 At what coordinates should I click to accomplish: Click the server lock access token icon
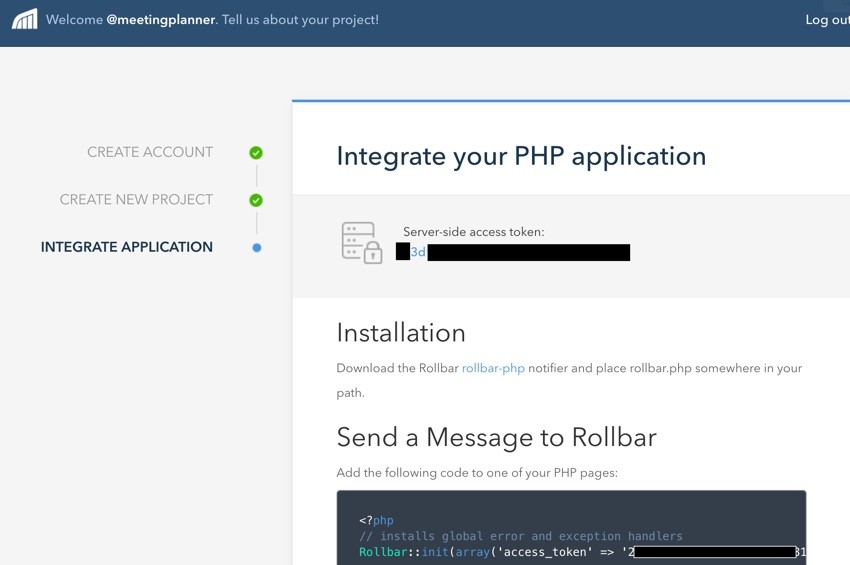[362, 242]
